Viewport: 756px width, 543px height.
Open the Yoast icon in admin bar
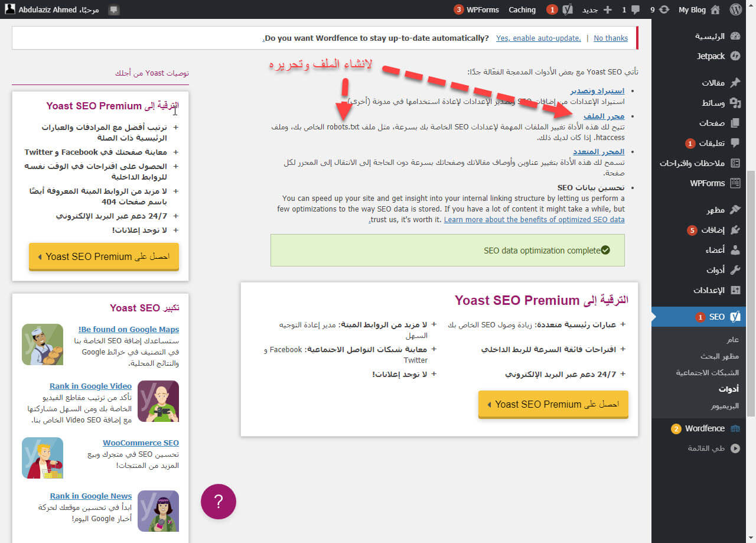(568, 9)
